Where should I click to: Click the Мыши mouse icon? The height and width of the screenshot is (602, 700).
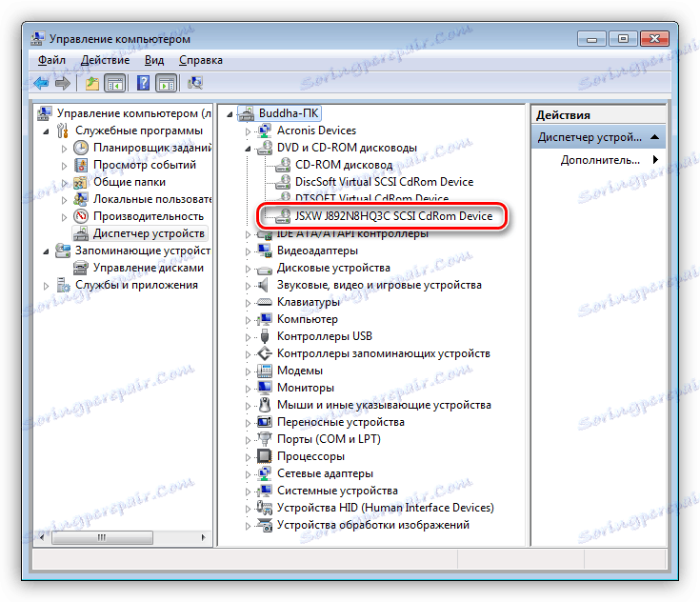coord(265,405)
